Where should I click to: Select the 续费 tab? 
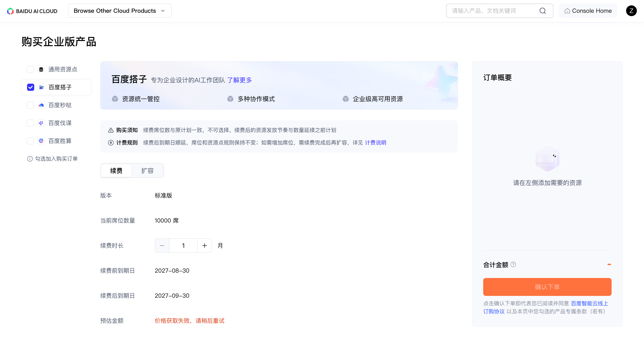(117, 171)
